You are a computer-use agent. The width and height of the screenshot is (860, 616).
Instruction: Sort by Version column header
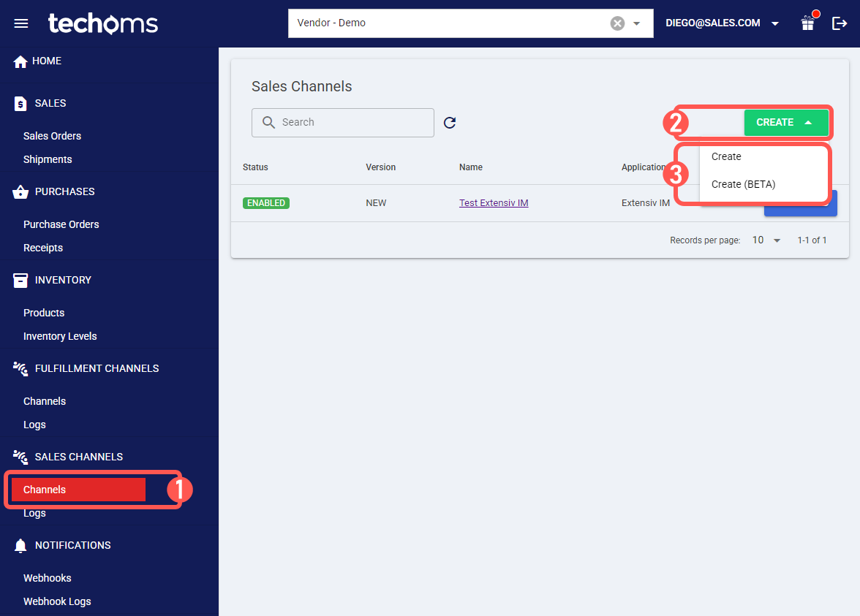pos(380,167)
